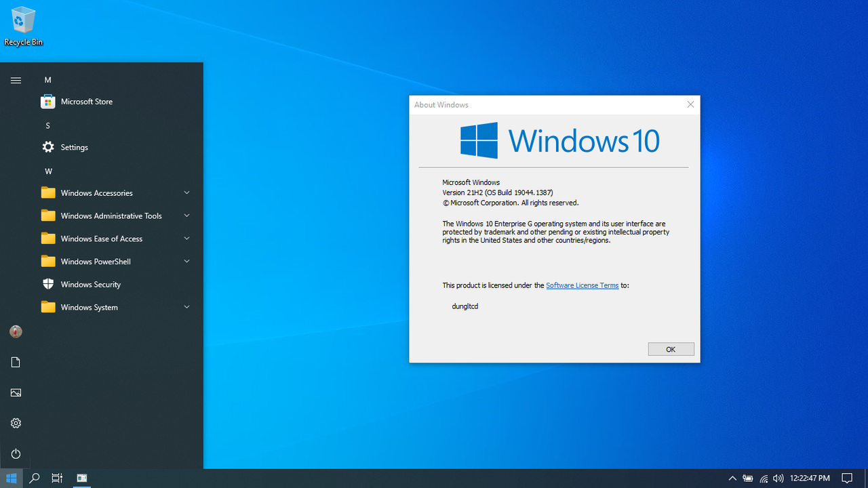Click the Power icon in Start sidebar

coord(16,453)
